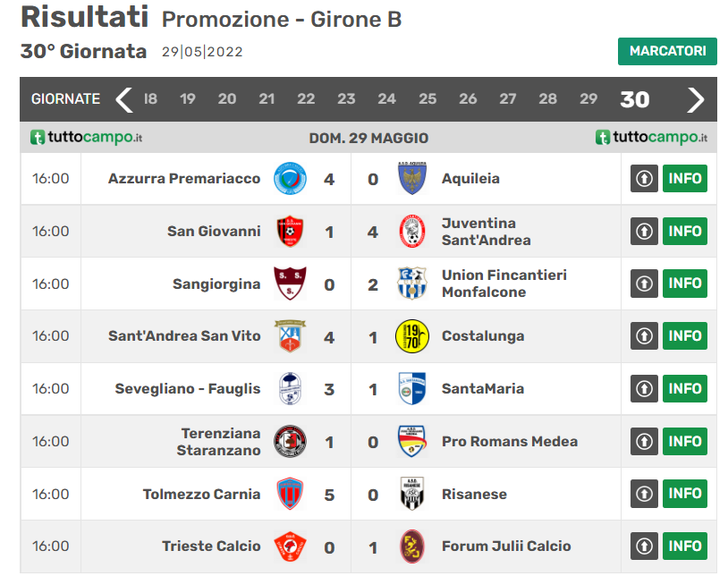Screen dimensions: 728x576
Task: Go to previous matchdays with left arrow
Action: 124,99
